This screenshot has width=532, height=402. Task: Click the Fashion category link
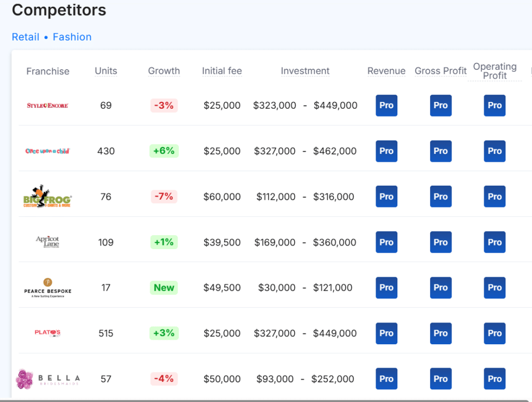click(x=72, y=37)
